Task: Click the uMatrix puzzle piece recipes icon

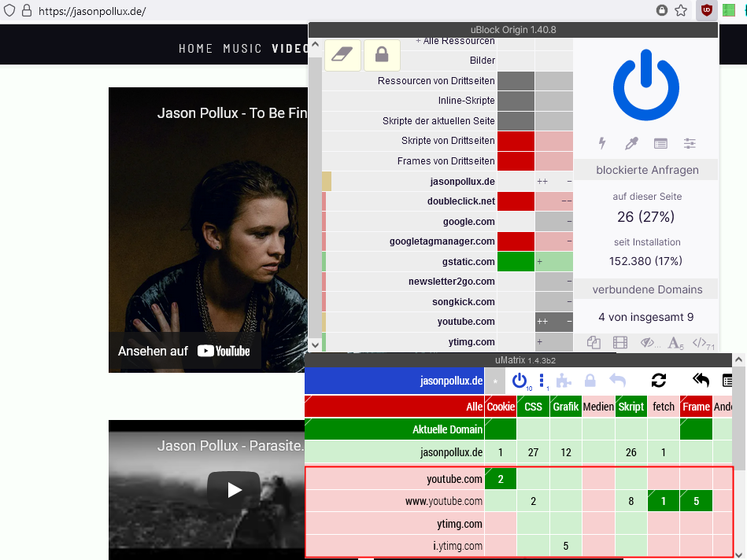Action: (564, 381)
